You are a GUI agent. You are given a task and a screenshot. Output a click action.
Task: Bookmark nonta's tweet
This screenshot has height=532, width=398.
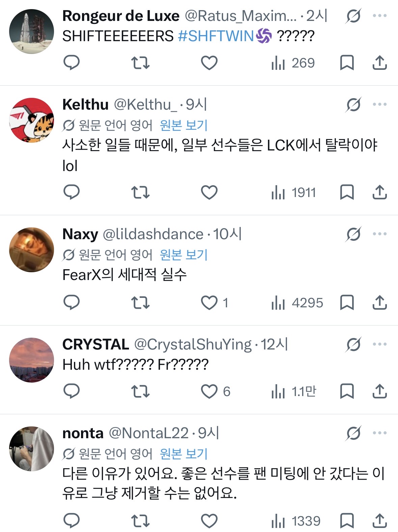[x=347, y=521]
